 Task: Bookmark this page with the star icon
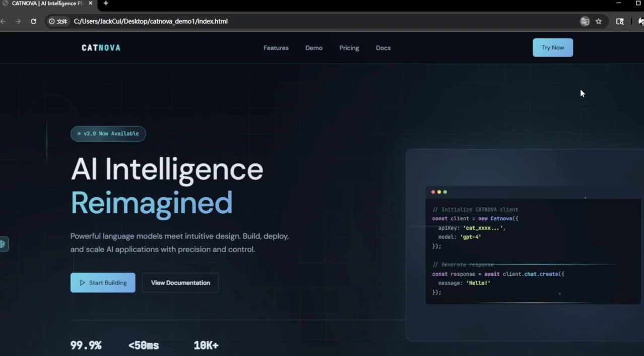coord(599,22)
